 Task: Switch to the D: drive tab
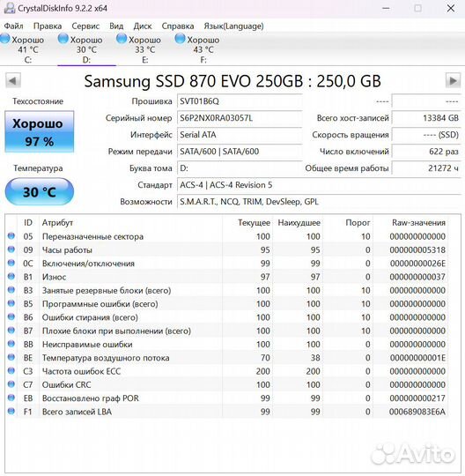click(86, 49)
